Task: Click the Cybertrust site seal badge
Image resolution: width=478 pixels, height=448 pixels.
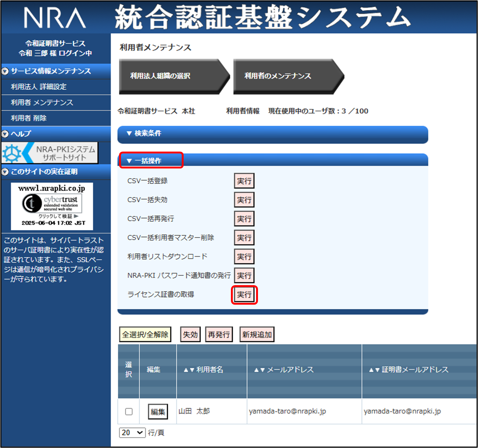Action: tap(52, 206)
